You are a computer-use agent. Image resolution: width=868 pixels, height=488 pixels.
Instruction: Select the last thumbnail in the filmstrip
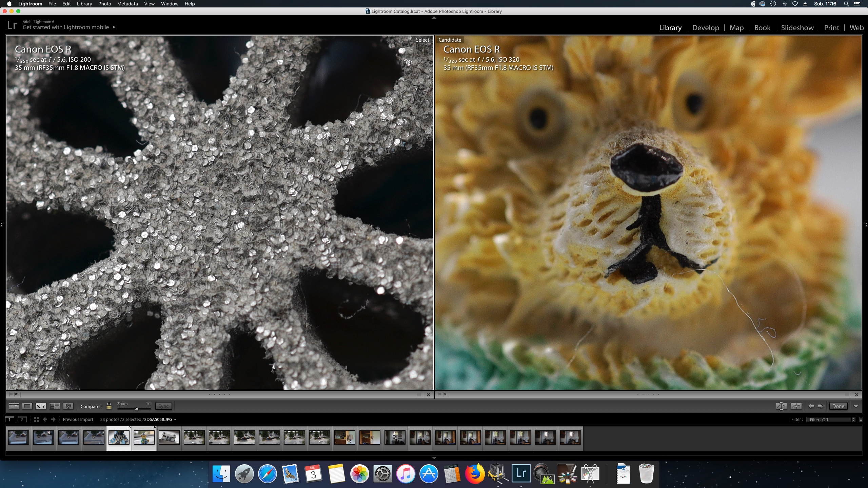click(x=570, y=438)
